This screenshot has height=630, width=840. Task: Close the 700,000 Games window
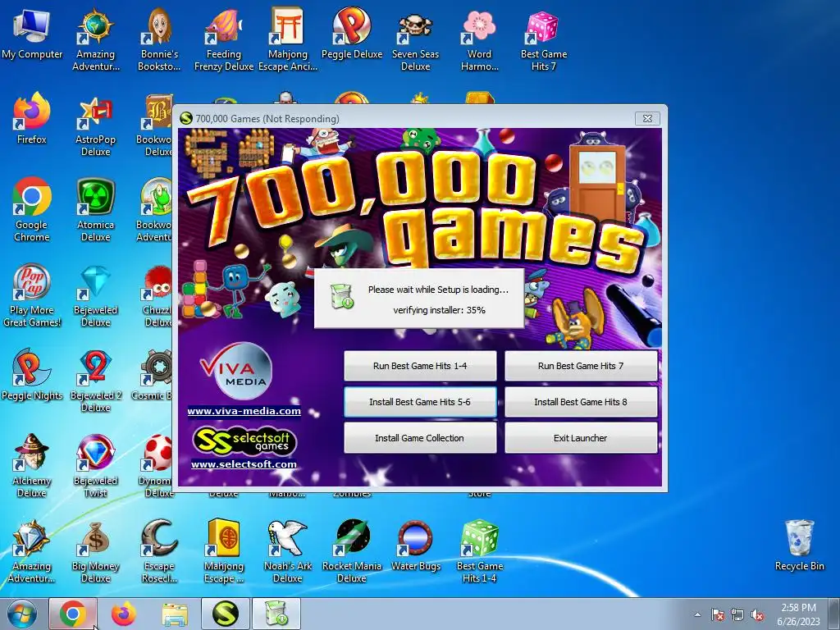647,118
